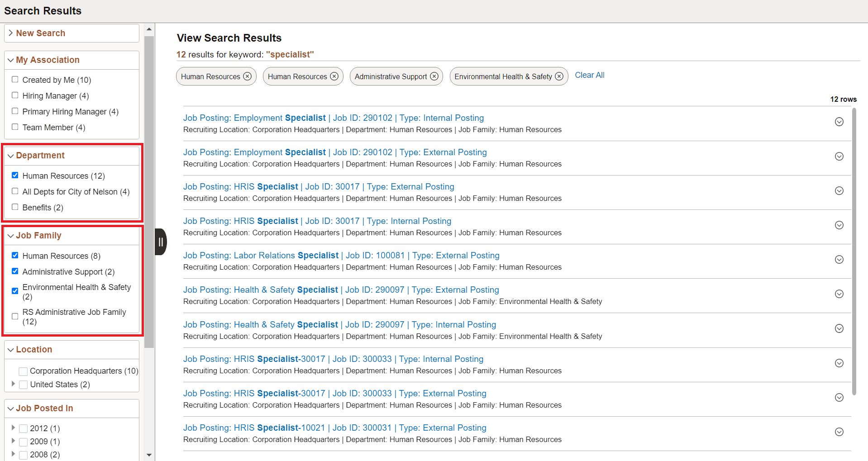This screenshot has height=461, width=868.
Task: Expand the United States location tree
Action: point(13,384)
